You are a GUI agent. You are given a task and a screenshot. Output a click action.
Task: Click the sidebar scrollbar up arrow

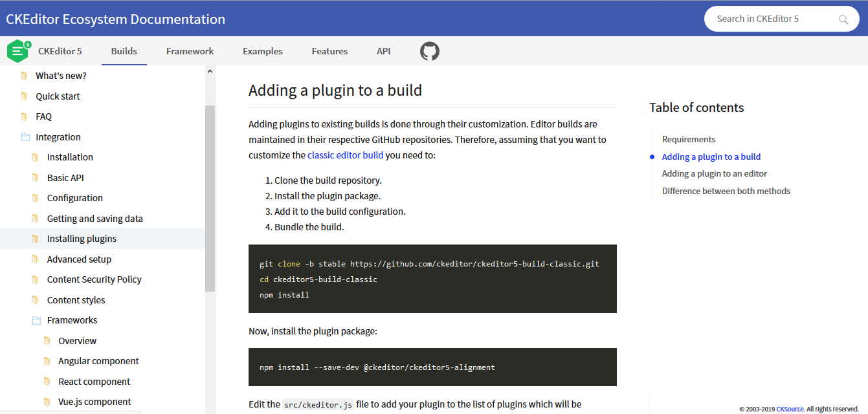[x=210, y=72]
